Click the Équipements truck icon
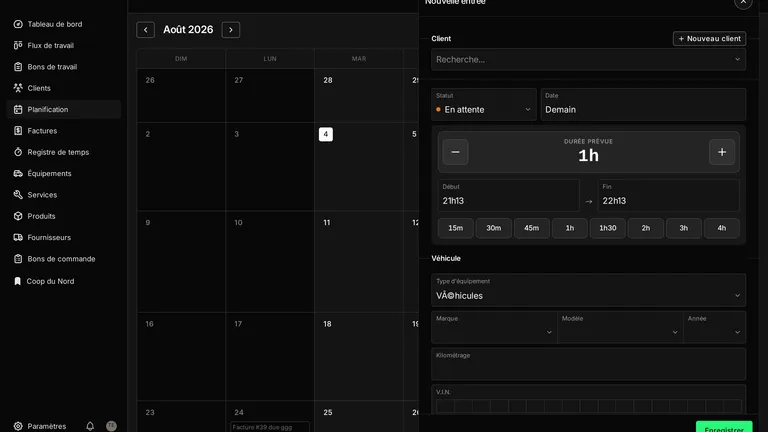Image resolution: width=768 pixels, height=432 pixels. click(x=18, y=173)
